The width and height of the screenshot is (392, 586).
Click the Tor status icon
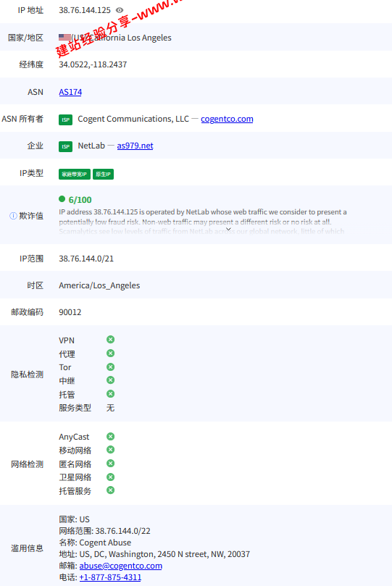point(110,367)
